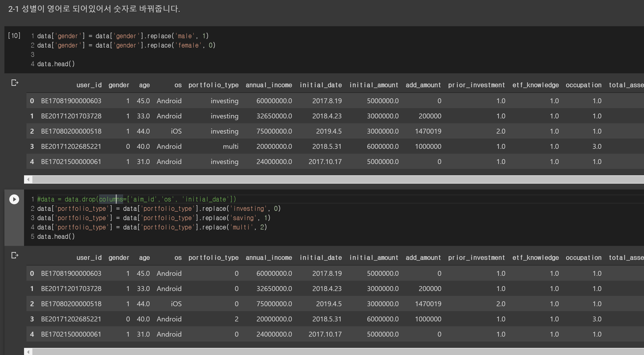Select the Korean text cell starting with 2-1
The height and width of the screenshot is (355, 644).
[x=94, y=9]
